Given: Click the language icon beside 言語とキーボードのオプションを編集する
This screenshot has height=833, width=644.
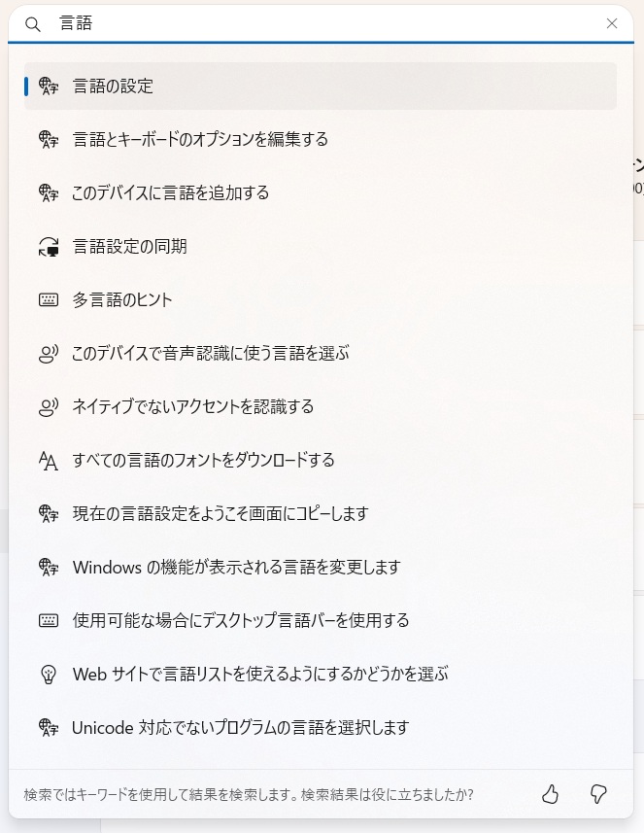Looking at the screenshot, I should (x=49, y=140).
